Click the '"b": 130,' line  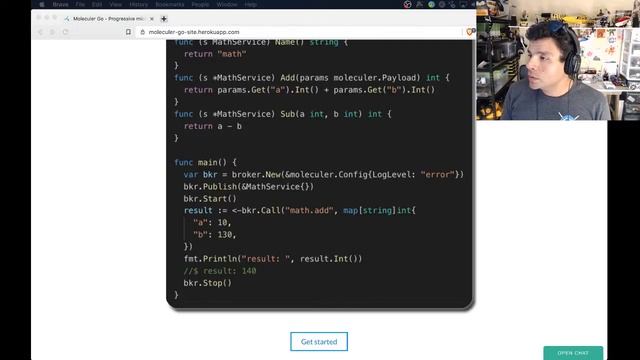click(x=215, y=235)
